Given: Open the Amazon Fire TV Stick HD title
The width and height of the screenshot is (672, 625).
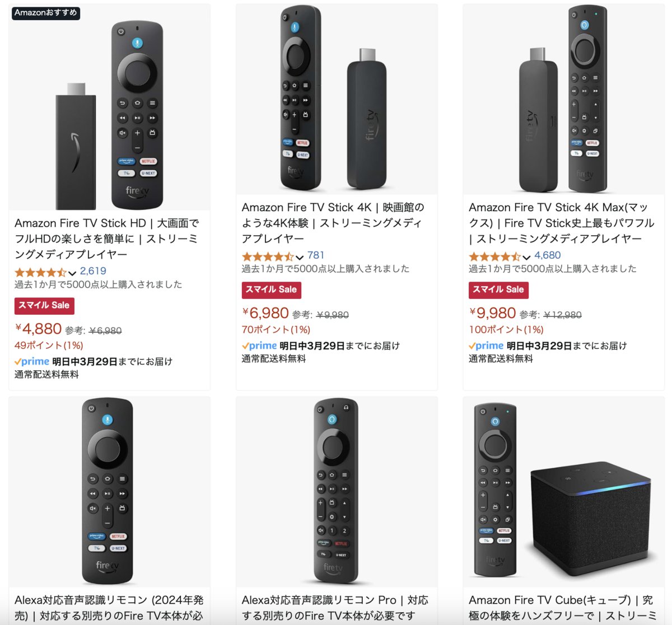Looking at the screenshot, I should [x=106, y=239].
